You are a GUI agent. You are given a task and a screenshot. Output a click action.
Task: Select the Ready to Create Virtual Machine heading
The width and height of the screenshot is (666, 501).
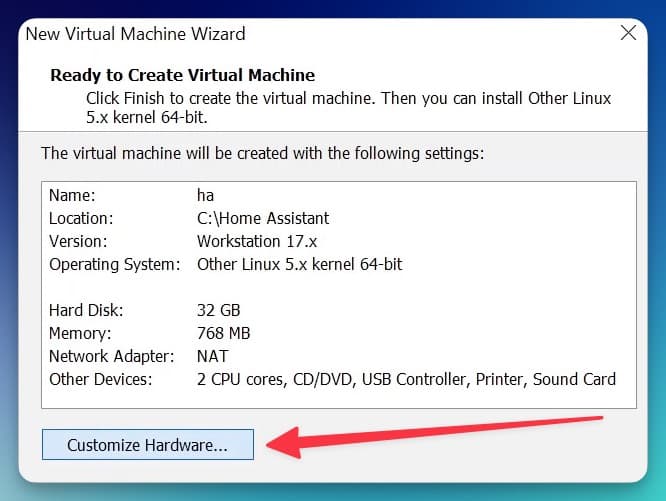(182, 75)
